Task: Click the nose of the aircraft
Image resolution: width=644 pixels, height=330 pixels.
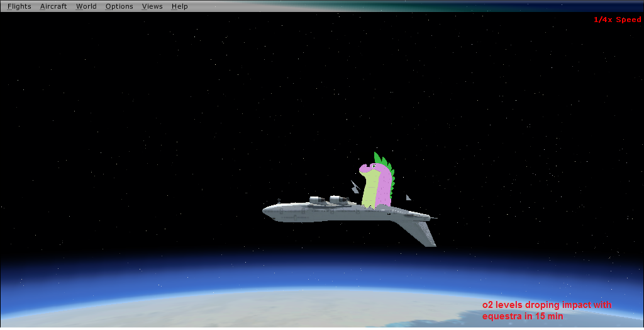Action: click(268, 212)
